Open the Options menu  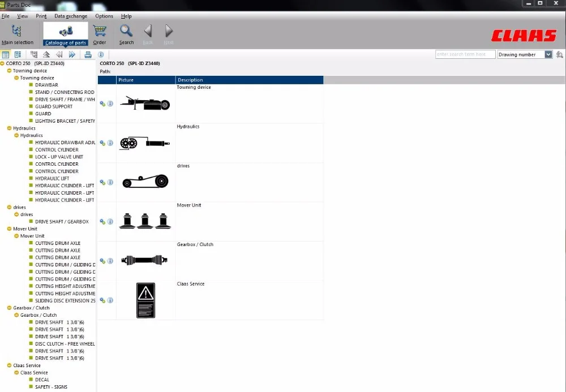(104, 16)
